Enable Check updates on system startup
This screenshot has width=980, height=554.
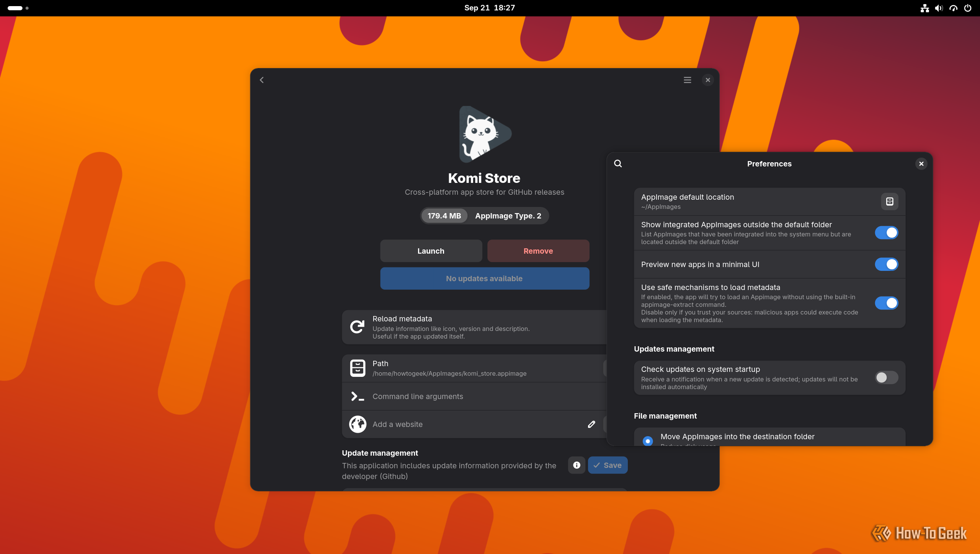pyautogui.click(x=887, y=378)
